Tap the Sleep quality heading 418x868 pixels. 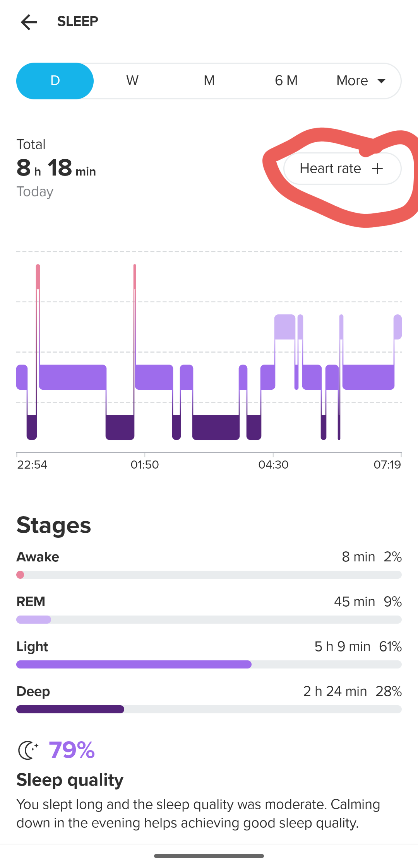pyautogui.click(x=70, y=780)
